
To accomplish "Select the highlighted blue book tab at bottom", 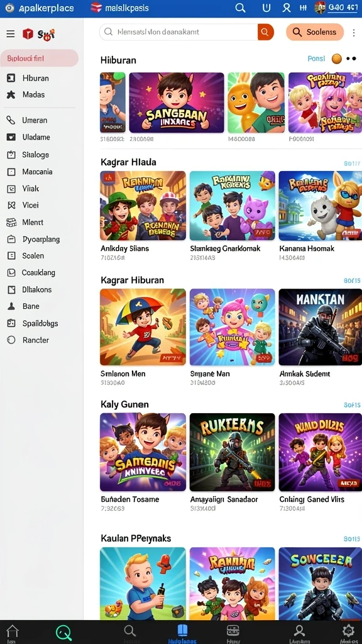I will (182, 633).
